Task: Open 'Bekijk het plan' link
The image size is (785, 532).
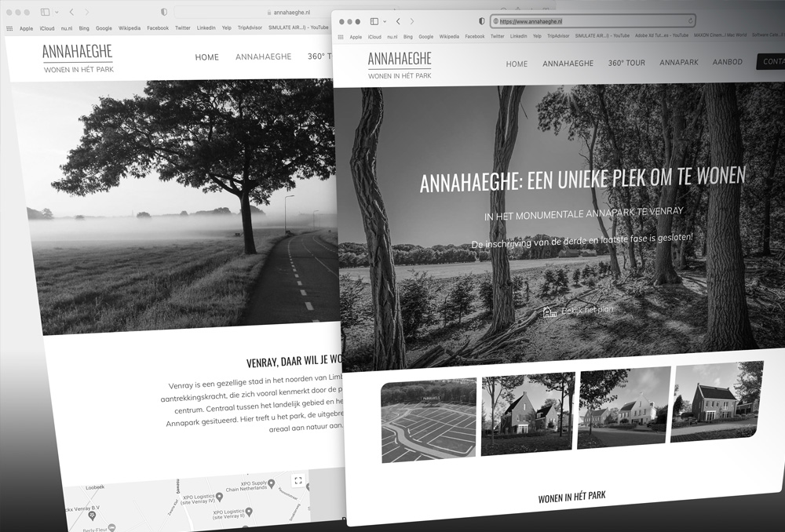Action: click(x=586, y=310)
